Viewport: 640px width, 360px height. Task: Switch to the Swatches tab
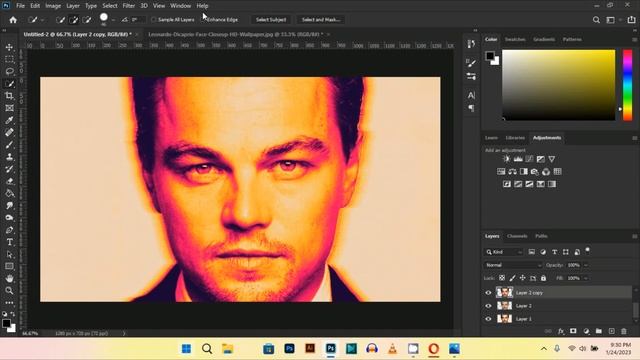(515, 39)
